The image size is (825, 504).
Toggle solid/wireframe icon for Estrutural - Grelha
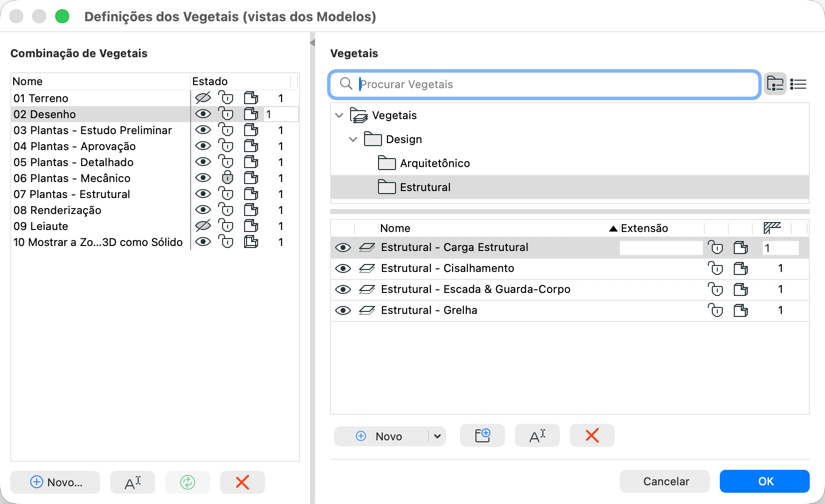(x=741, y=310)
